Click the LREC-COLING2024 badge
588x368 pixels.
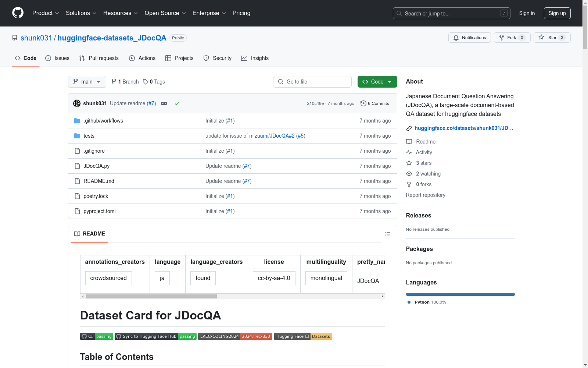tap(235, 336)
